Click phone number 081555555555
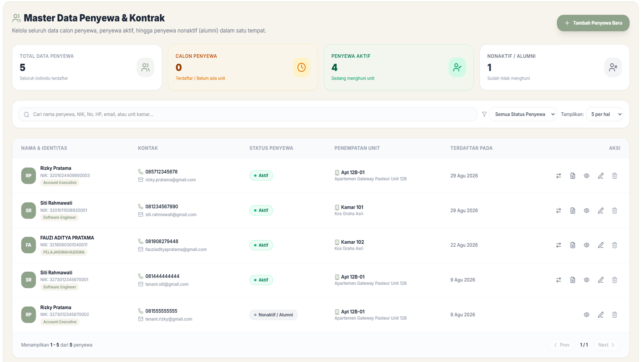The width and height of the screenshot is (644, 362). 161,311
